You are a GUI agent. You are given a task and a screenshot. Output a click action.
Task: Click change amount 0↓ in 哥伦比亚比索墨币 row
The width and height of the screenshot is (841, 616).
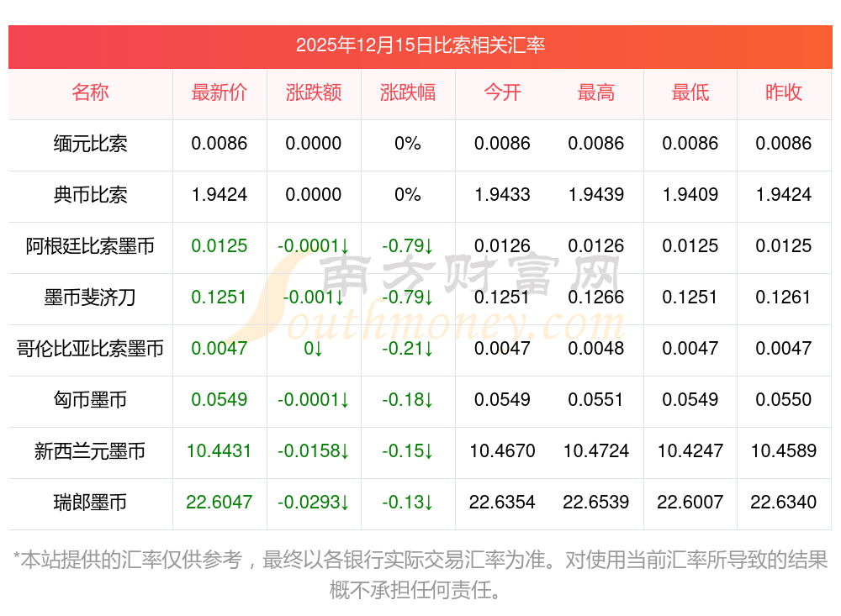[x=314, y=349]
